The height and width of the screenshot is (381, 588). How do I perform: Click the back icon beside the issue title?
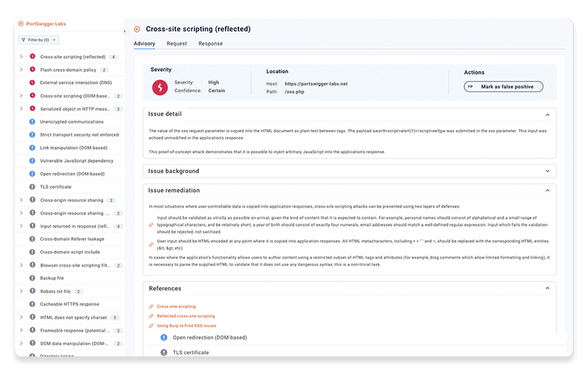(x=137, y=29)
